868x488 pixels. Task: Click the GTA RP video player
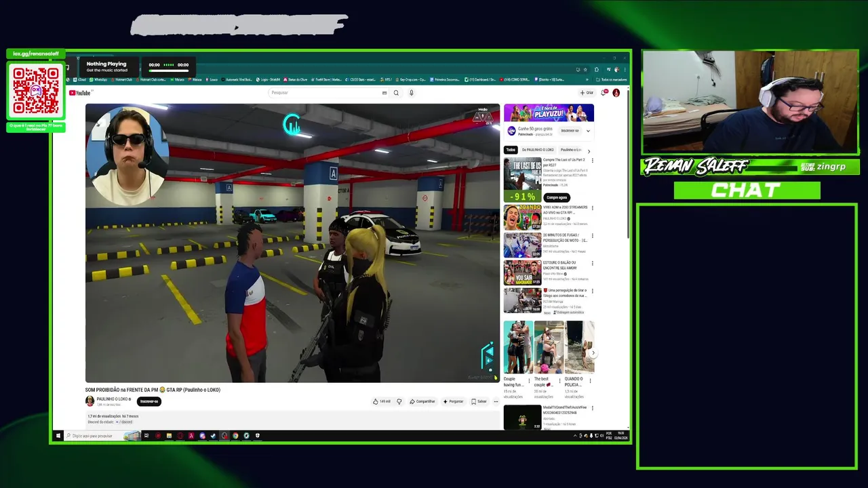click(292, 243)
